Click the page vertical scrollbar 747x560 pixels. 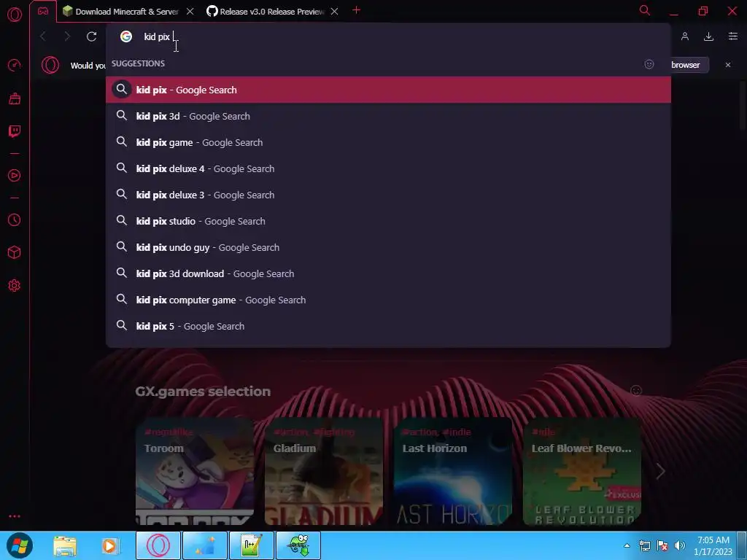[743, 106]
